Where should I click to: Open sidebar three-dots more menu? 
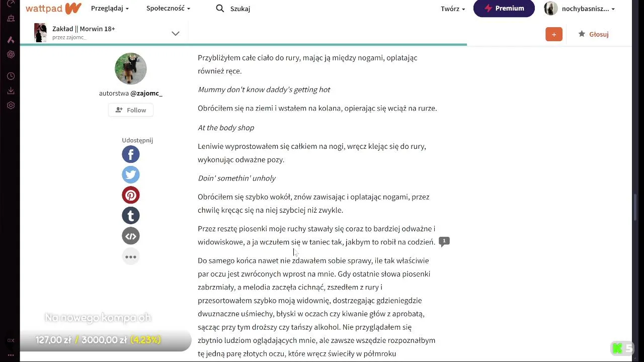pyautogui.click(x=11, y=354)
